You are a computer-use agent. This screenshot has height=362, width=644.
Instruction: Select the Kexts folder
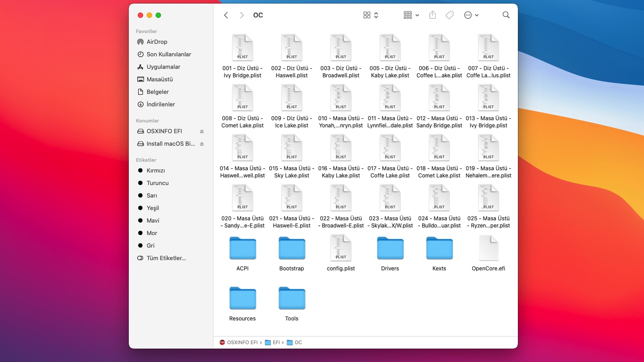(439, 253)
